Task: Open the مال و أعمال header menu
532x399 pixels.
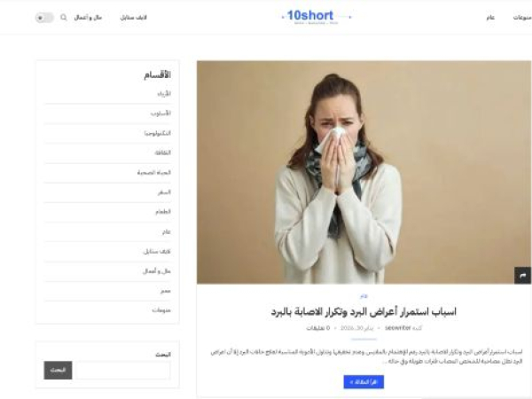Action: pyautogui.click(x=88, y=18)
